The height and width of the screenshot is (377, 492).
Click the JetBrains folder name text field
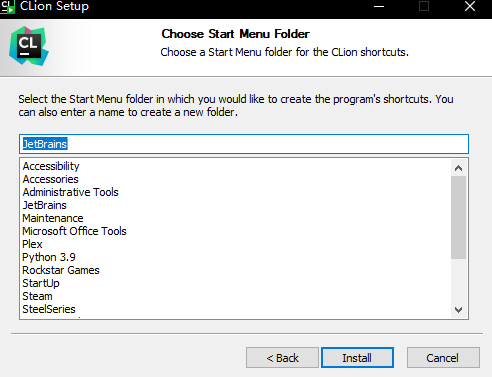click(244, 144)
